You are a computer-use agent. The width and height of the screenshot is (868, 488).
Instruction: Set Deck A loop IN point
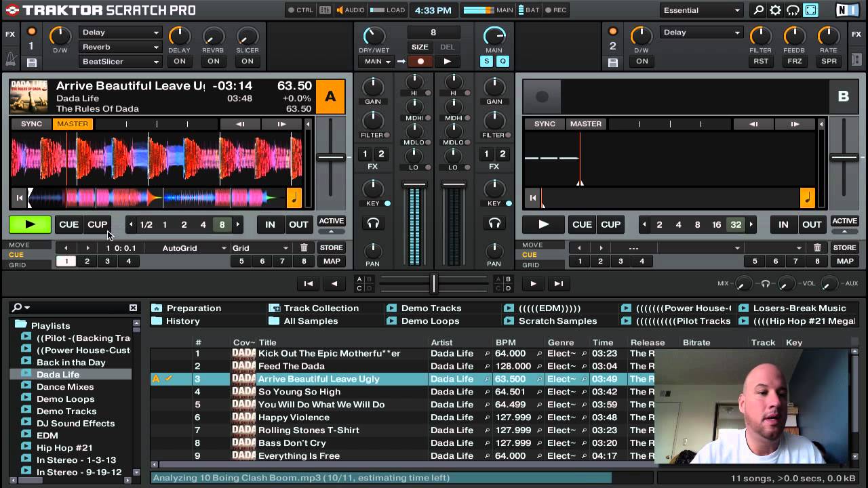click(x=270, y=224)
